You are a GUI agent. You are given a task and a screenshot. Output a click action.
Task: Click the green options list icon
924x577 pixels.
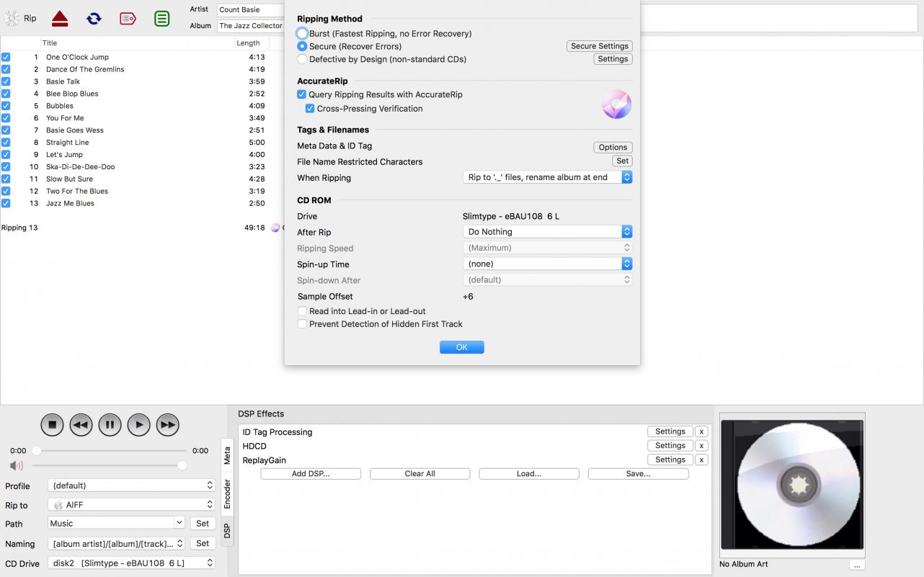(x=162, y=19)
